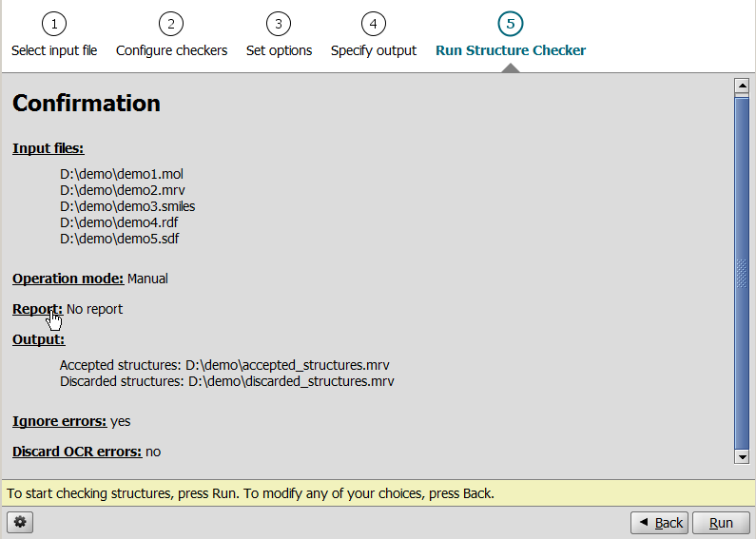The image size is (756, 539).
Task: Open the Set options step
Action: (x=279, y=50)
